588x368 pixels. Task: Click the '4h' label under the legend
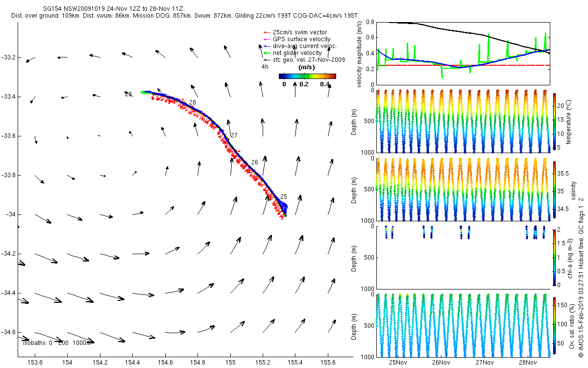tap(265, 66)
